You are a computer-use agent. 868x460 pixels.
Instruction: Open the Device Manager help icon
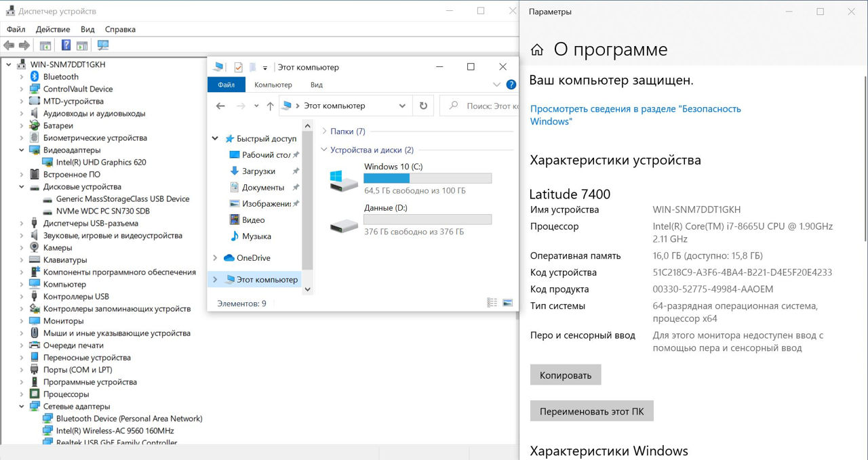point(66,45)
